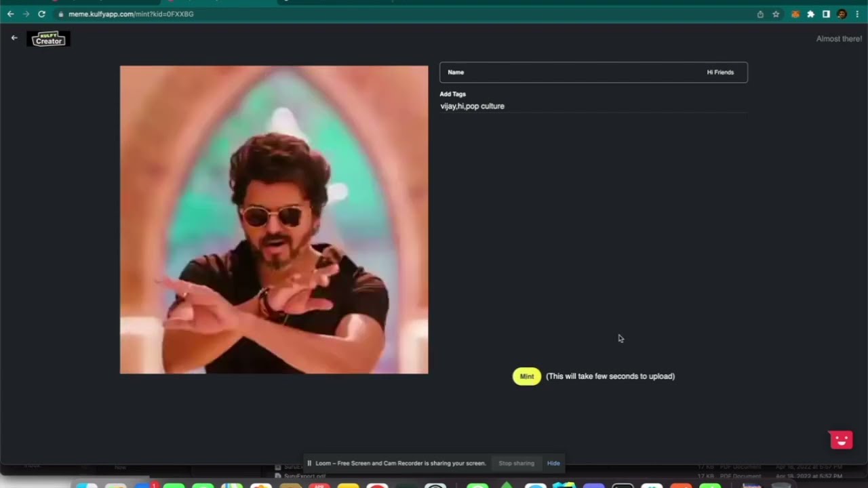View site info via the lock icon

(x=61, y=14)
